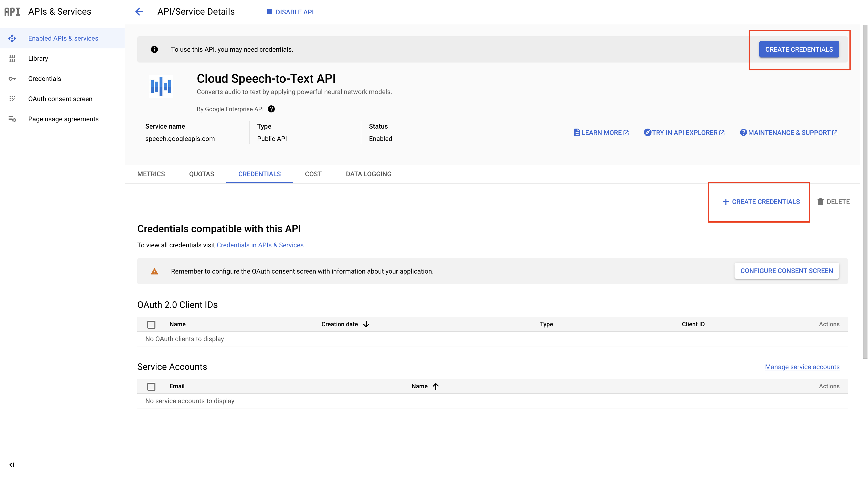Click the Cloud Speech-to-Text logo
Viewport: 868px width, 477px height.
point(161,86)
